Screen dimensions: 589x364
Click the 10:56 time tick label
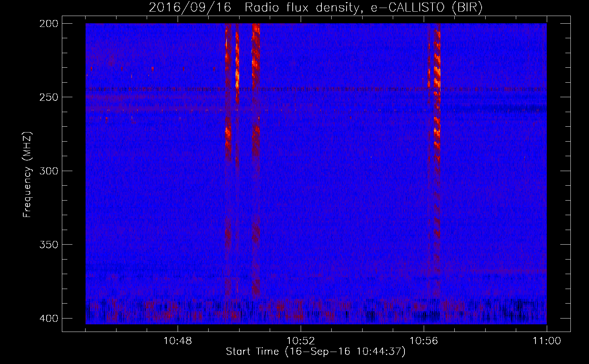(x=424, y=341)
